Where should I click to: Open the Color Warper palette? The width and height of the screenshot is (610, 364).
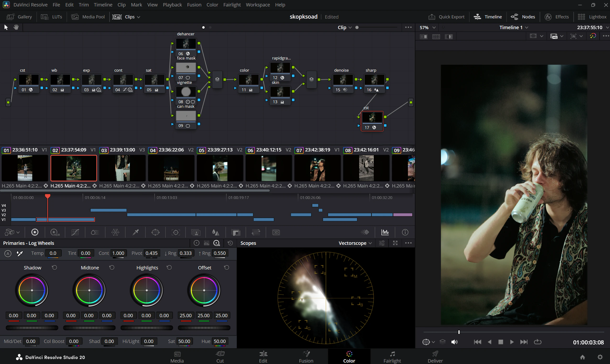(115, 232)
